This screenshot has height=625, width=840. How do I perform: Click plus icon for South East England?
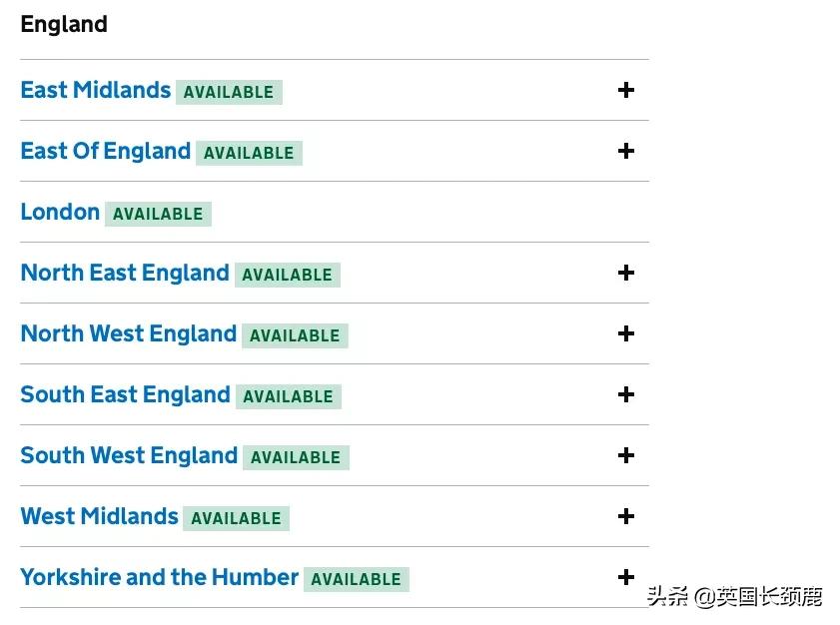tap(626, 395)
